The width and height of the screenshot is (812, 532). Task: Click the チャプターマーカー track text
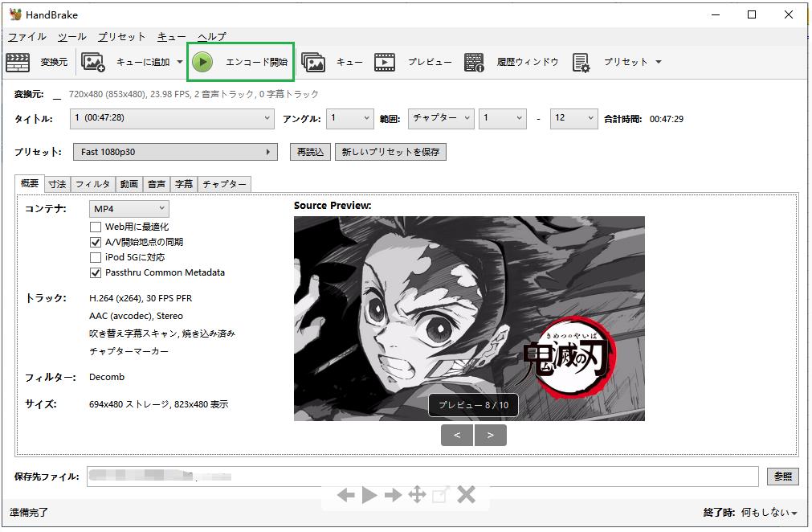coord(129,351)
